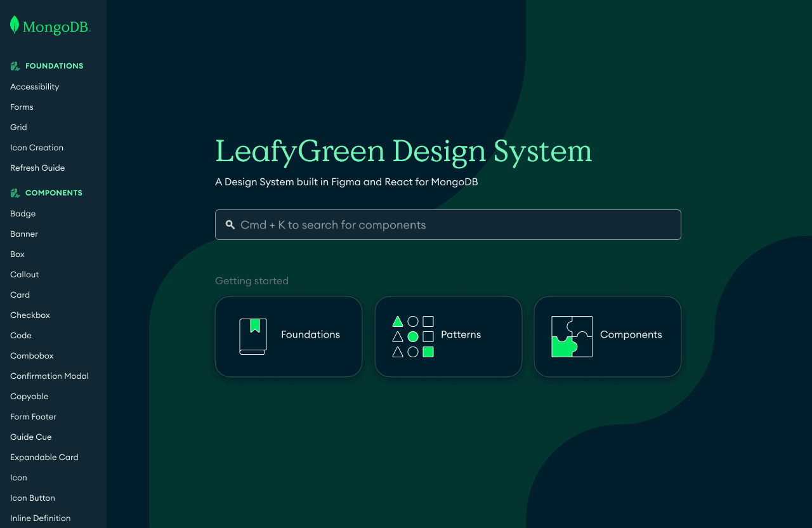The width and height of the screenshot is (812, 528).
Task: Click the bookmarked book icon on Foundations card
Action: (x=252, y=336)
